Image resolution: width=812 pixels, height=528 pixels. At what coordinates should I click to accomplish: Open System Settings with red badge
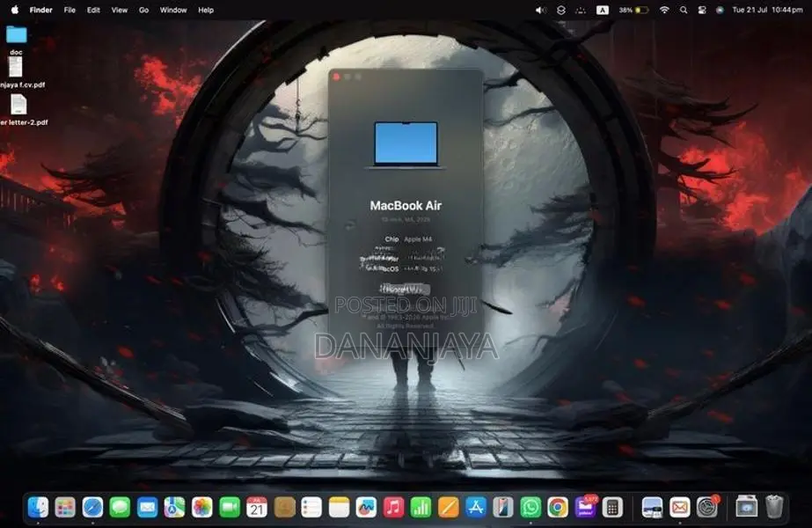(x=707, y=507)
